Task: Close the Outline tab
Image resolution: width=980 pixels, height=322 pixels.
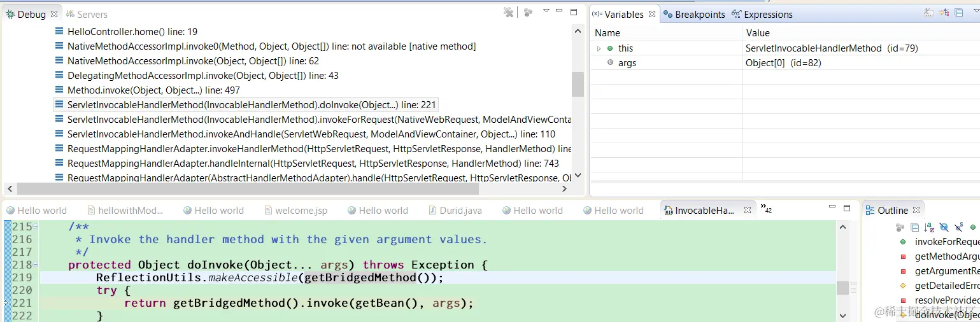Action: click(916, 211)
